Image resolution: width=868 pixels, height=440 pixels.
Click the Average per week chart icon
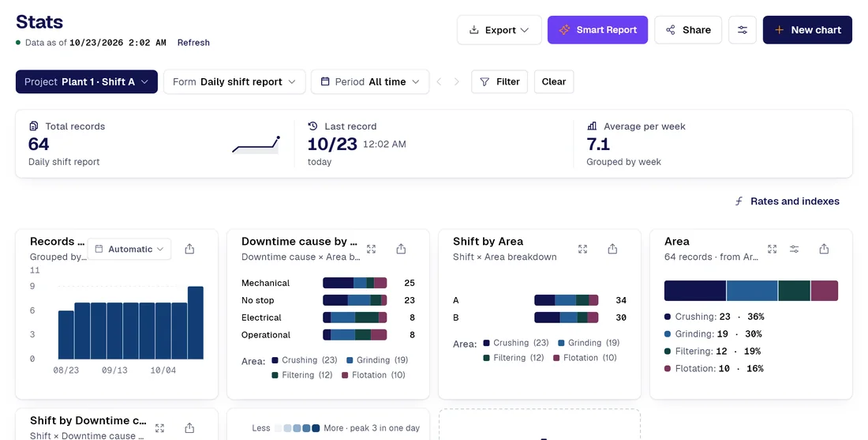pos(592,126)
